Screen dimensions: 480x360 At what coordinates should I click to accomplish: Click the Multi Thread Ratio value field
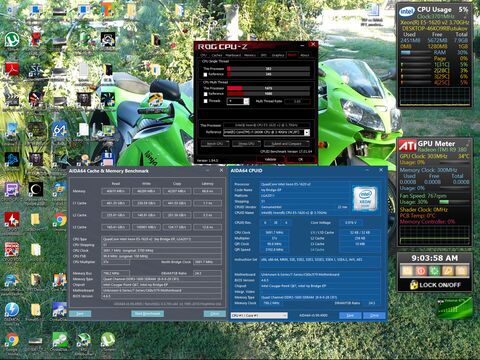[297, 101]
